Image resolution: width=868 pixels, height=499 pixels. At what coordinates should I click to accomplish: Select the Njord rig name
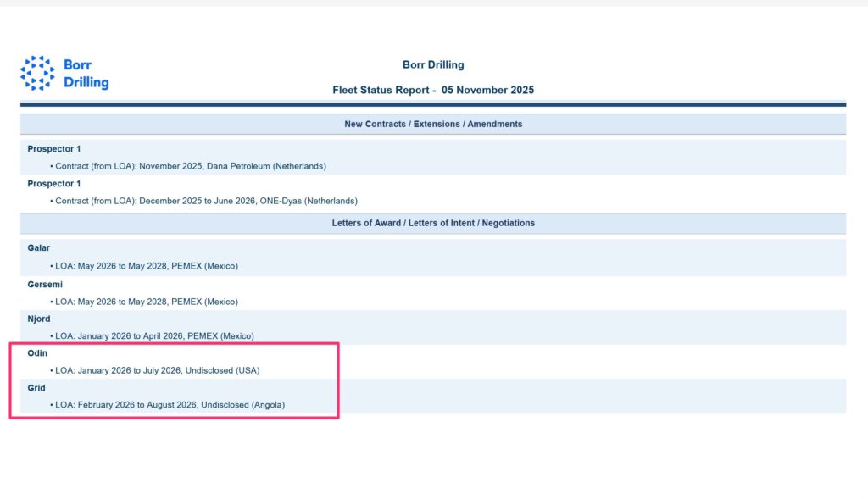(x=39, y=319)
